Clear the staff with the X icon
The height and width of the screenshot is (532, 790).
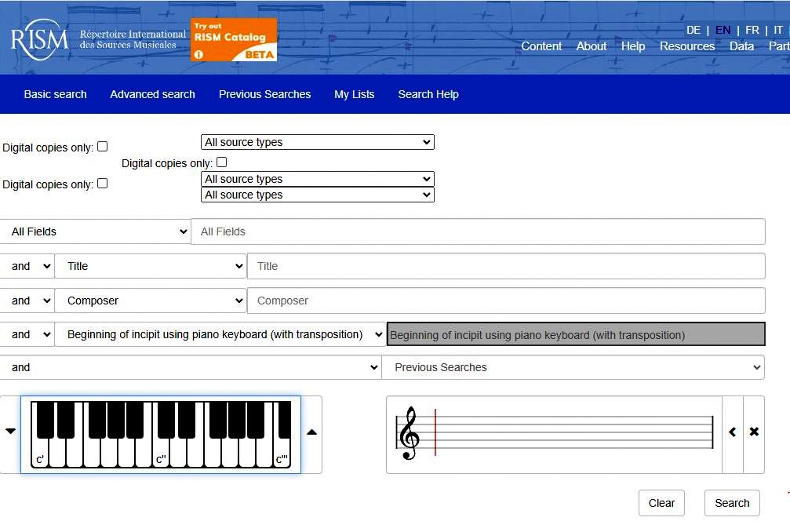coord(754,432)
